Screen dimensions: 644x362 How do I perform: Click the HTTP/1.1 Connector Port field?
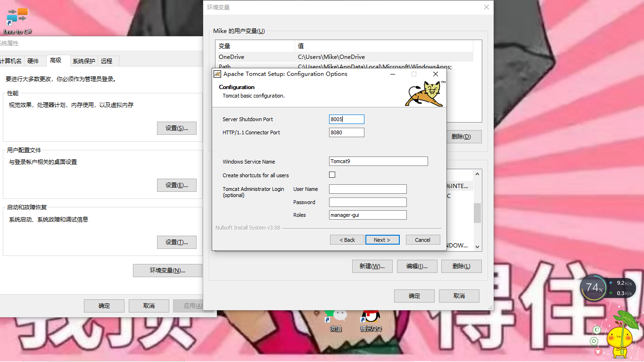coord(347,132)
